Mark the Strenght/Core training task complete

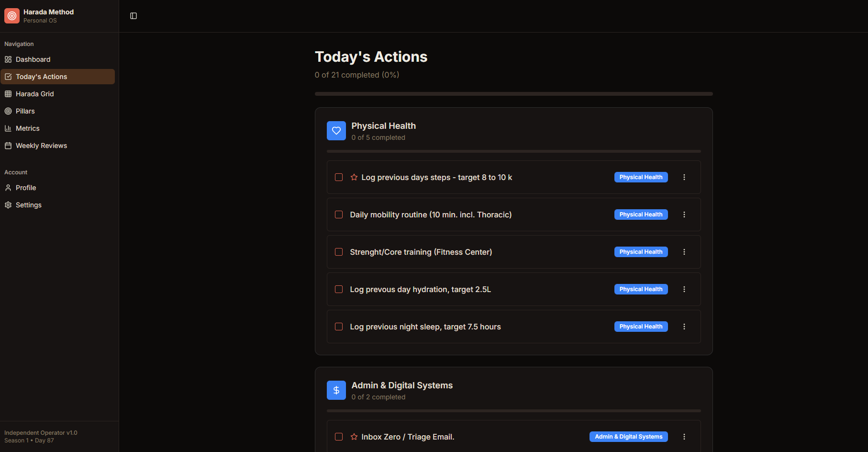tap(339, 252)
